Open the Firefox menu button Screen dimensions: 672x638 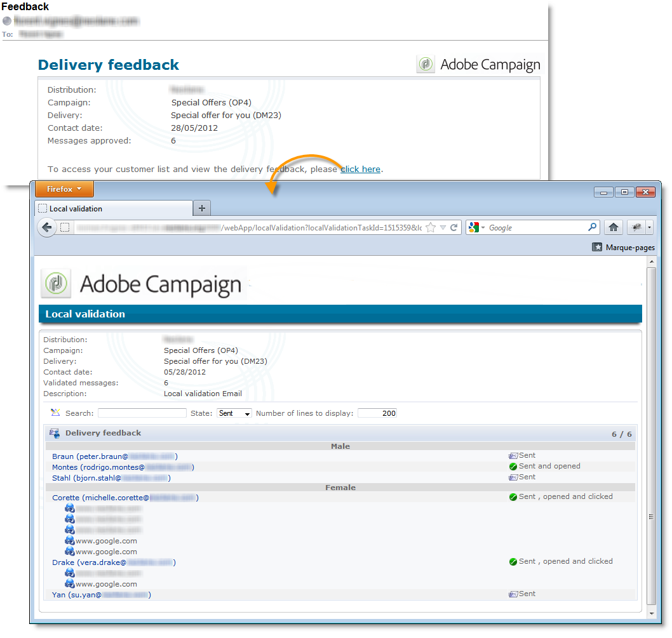pyautogui.click(x=64, y=189)
